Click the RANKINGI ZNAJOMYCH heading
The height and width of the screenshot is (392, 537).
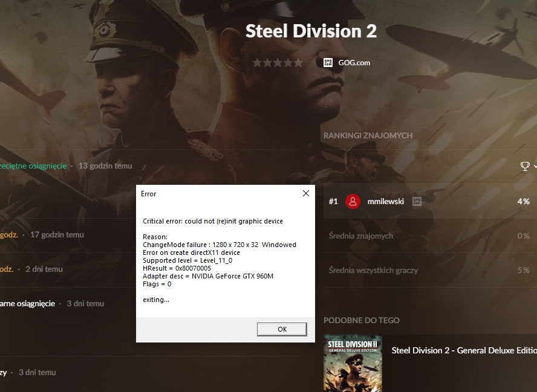(x=368, y=135)
